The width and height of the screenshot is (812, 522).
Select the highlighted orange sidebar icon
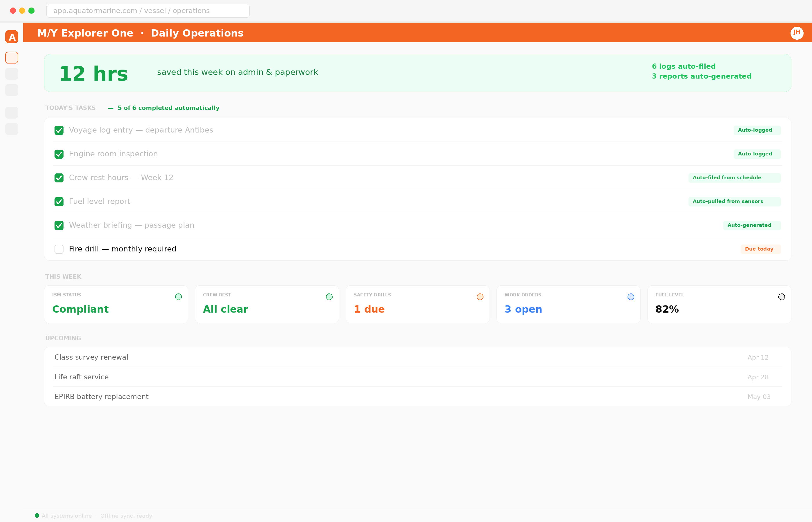tap(12, 58)
